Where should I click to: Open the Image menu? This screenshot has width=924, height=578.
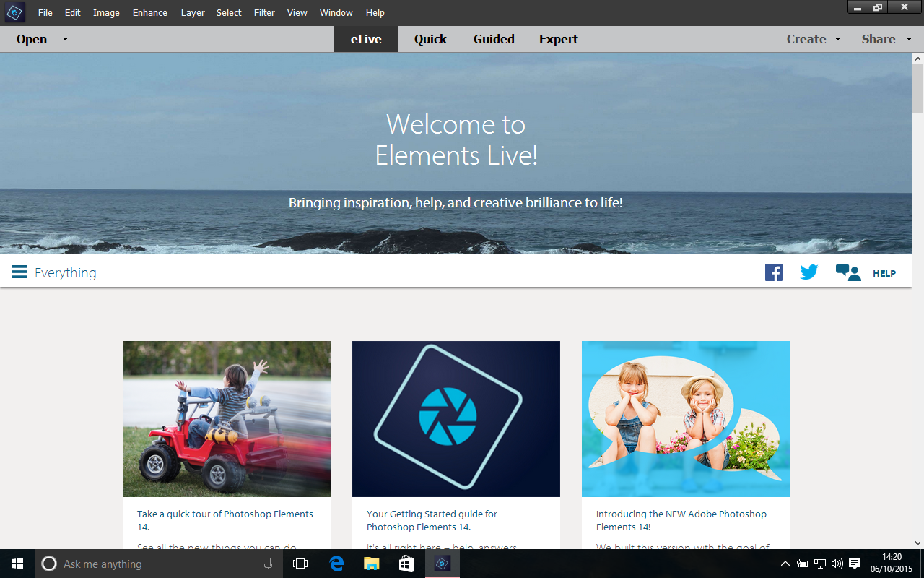point(106,12)
